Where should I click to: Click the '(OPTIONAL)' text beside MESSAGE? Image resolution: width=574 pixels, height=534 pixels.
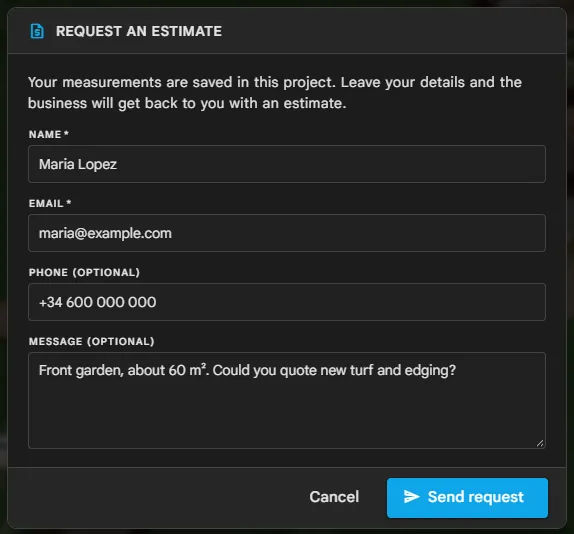point(121,341)
